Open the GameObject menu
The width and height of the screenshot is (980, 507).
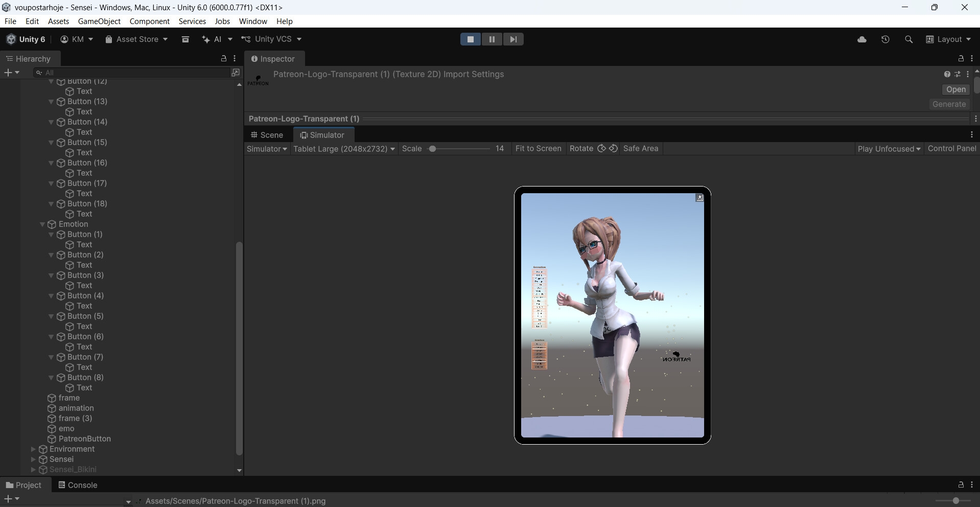[99, 21]
